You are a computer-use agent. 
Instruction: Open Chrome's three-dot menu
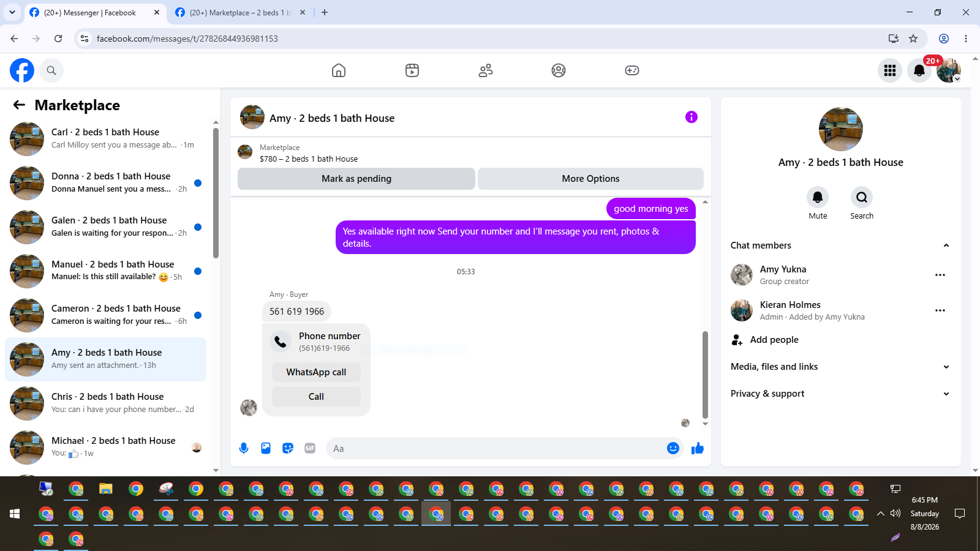point(966,39)
